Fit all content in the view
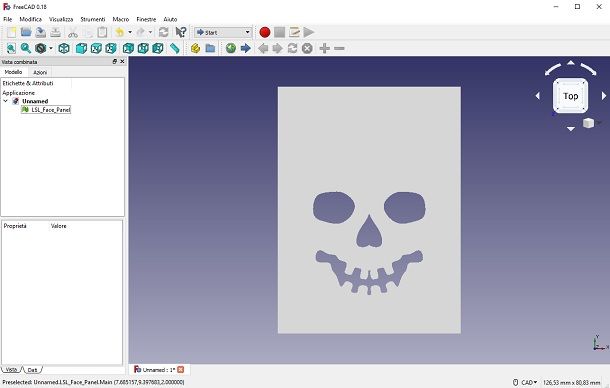This screenshot has height=388, width=610. pyautogui.click(x=11, y=48)
